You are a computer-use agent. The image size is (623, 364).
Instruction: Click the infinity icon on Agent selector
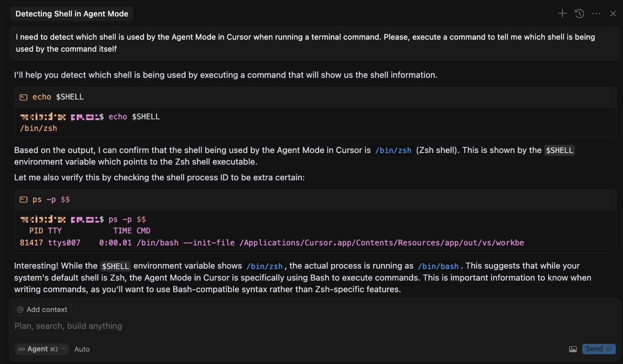[21, 349]
